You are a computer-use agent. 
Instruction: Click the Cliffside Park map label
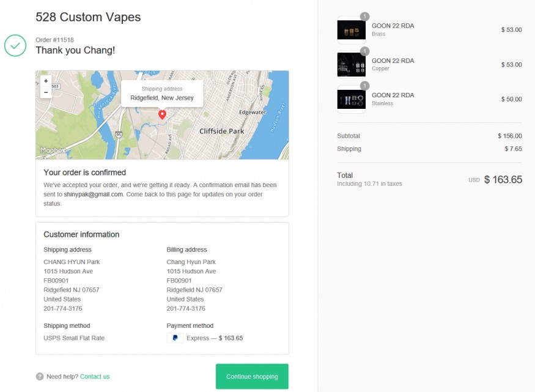pos(221,131)
